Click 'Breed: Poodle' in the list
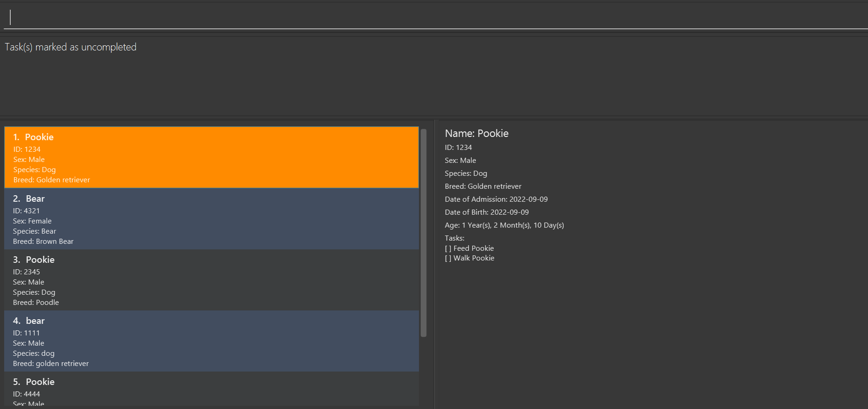This screenshot has width=868, height=409. coord(36,303)
